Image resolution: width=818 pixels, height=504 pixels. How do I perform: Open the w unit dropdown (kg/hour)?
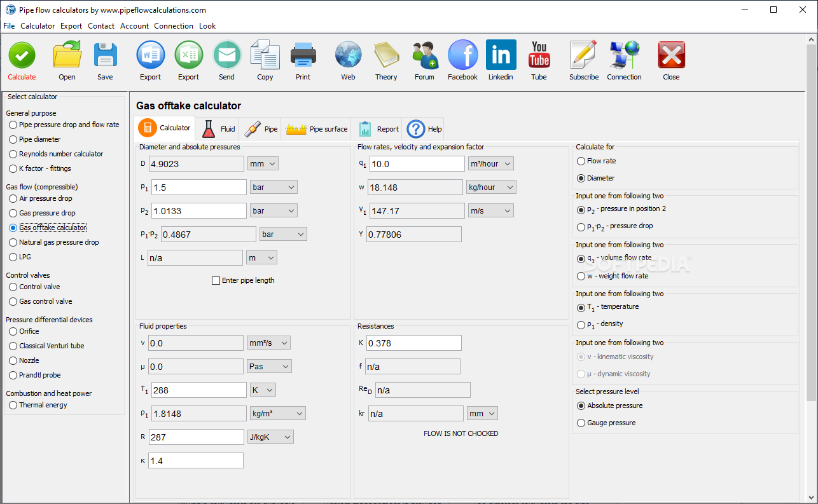tap(490, 187)
